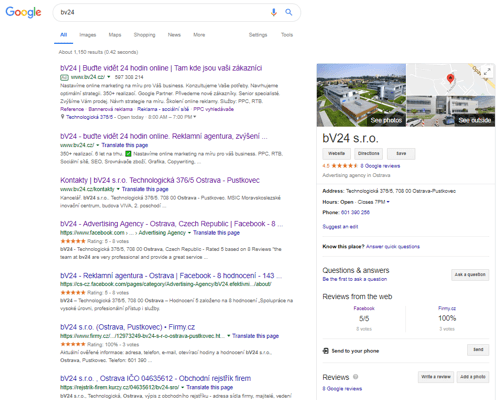Click the red map pin marker
500x400 pixels.
click(x=450, y=79)
